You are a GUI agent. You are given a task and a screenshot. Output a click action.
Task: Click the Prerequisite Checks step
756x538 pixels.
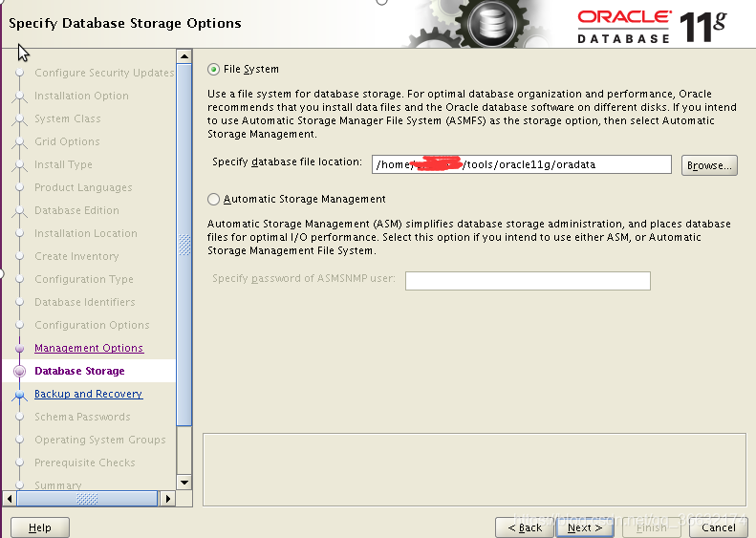(x=85, y=463)
